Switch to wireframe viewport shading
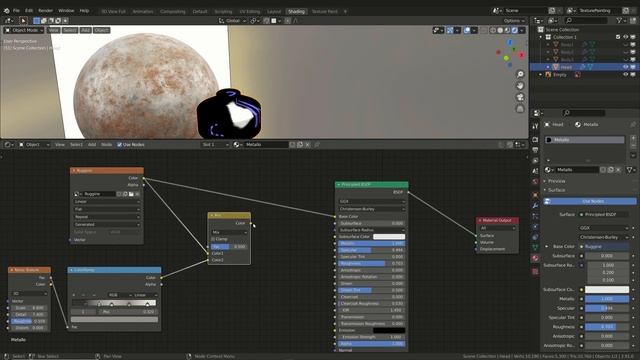 tap(493, 30)
